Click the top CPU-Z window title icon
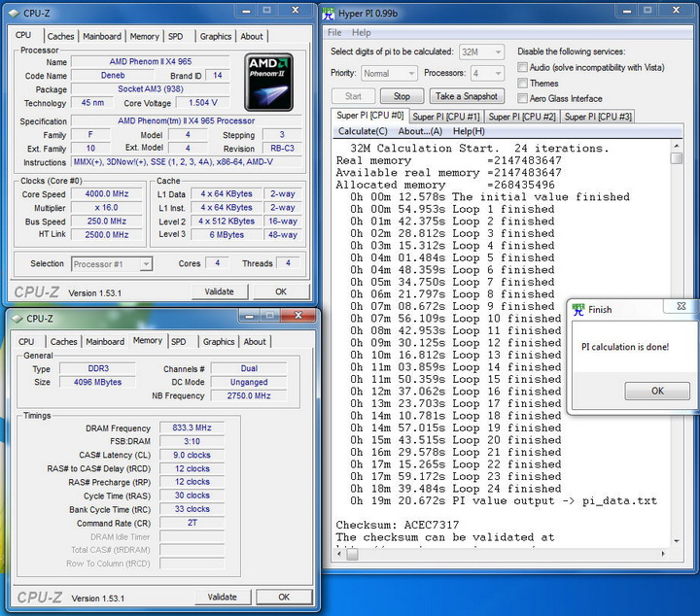This screenshot has height=616, width=700. point(15,14)
